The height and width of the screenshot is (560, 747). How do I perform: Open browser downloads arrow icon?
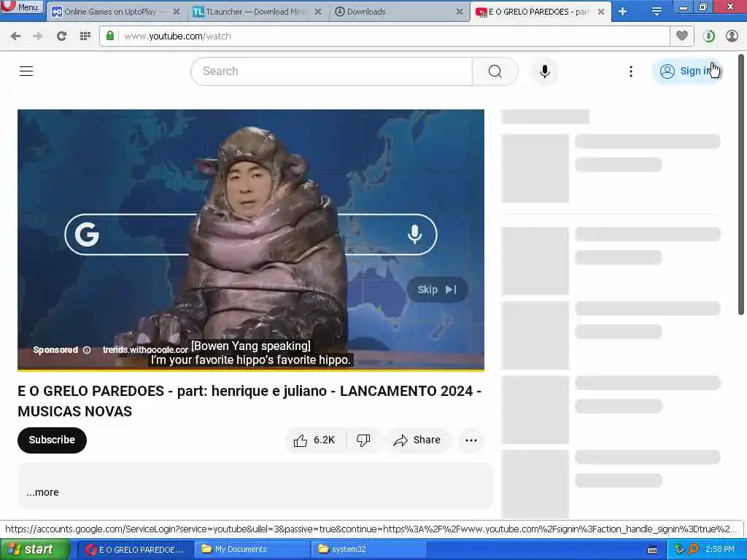(708, 36)
